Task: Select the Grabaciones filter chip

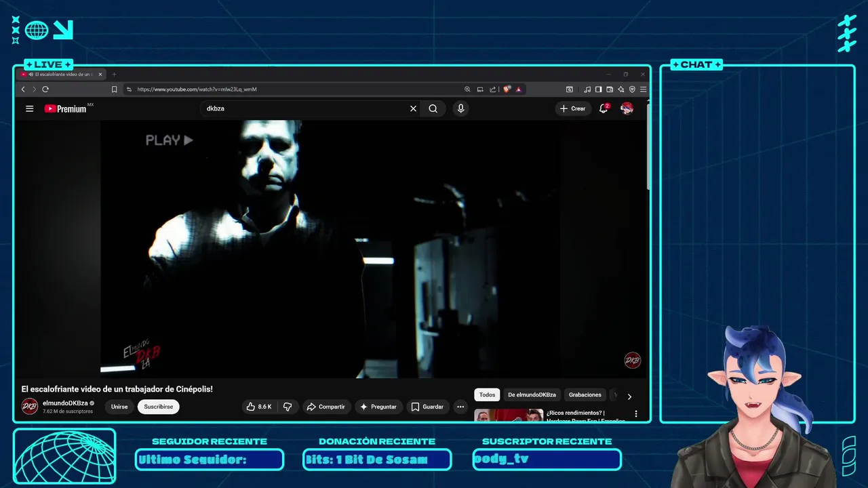Action: [x=585, y=395]
